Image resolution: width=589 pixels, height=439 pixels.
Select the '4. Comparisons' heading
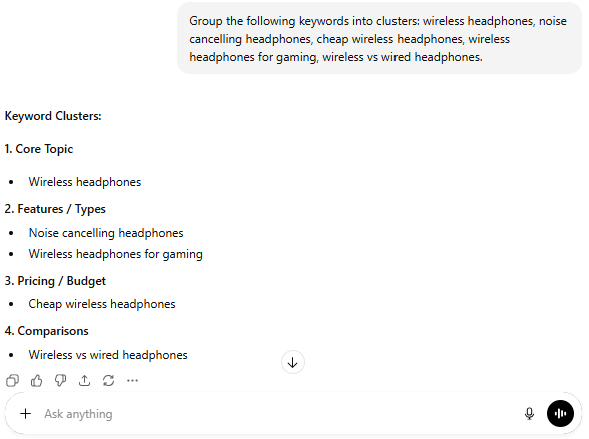click(x=47, y=331)
